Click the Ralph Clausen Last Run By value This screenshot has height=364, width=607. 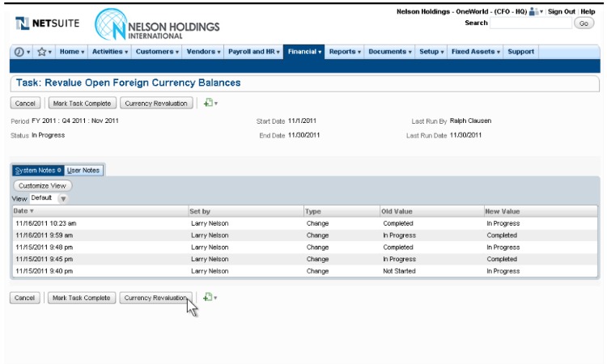pos(470,121)
